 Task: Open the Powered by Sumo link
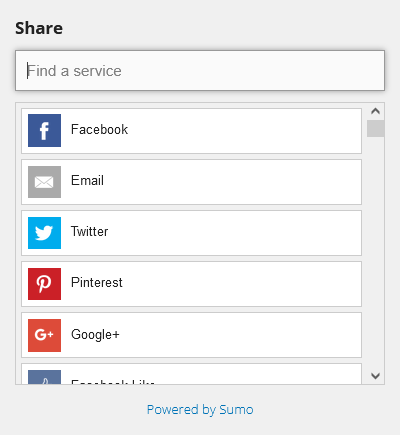click(200, 410)
